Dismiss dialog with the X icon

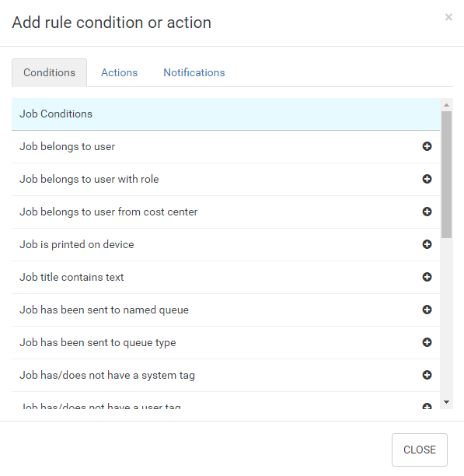[x=448, y=17]
